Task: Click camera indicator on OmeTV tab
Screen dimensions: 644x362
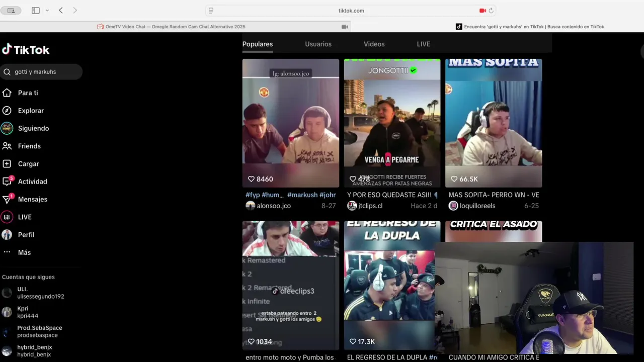Action: (x=345, y=27)
